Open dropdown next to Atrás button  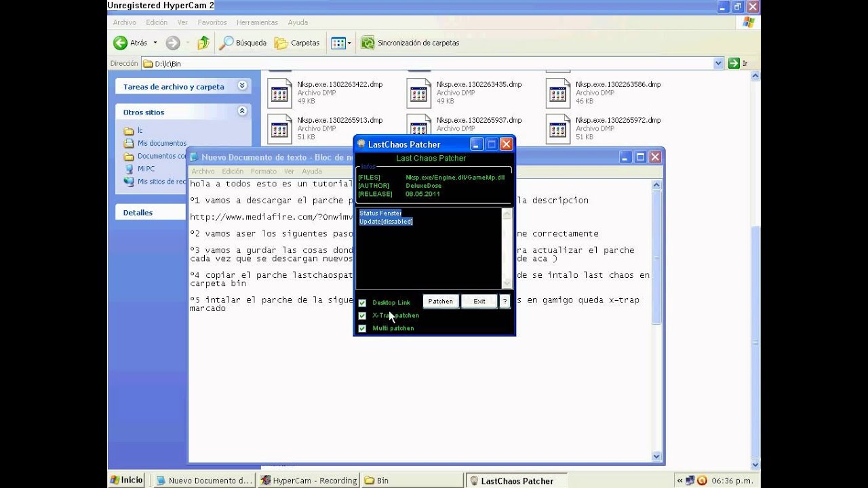coord(155,43)
